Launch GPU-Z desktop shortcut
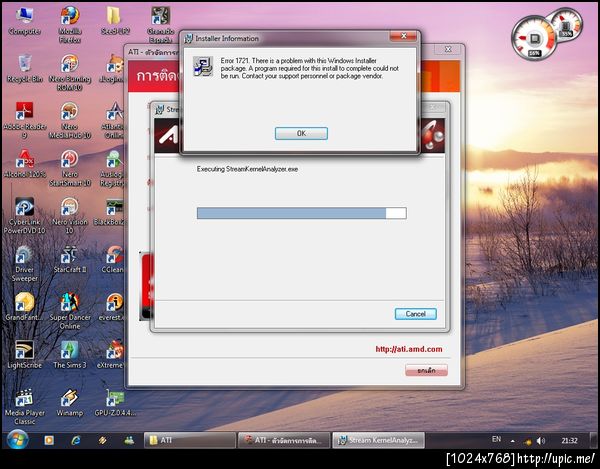Image resolution: width=600 pixels, height=469 pixels. point(115,402)
